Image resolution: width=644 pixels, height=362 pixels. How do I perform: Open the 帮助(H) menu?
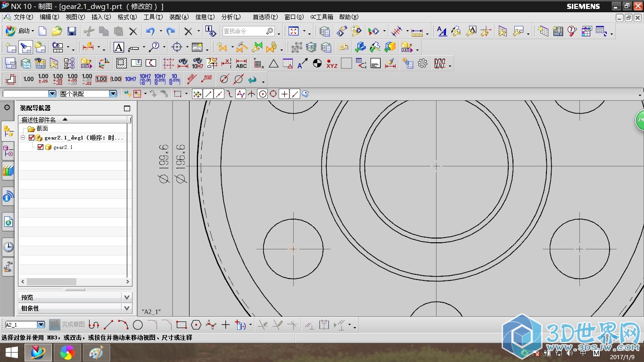348,16
